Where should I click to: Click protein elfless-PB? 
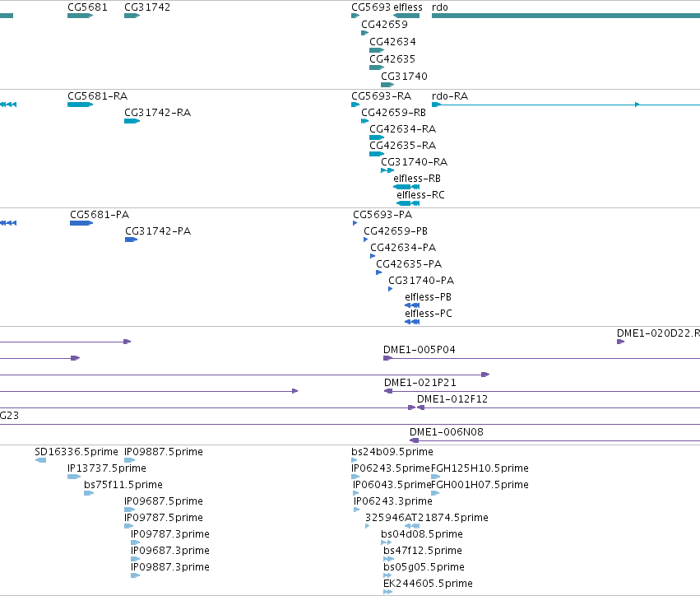click(428, 297)
